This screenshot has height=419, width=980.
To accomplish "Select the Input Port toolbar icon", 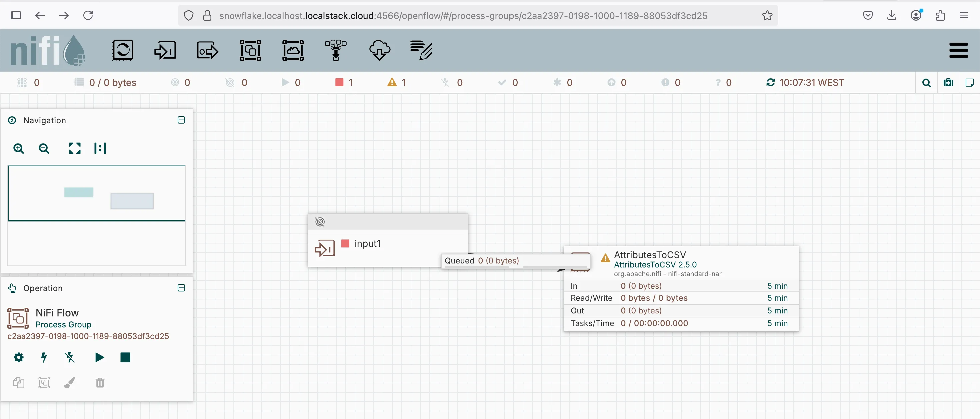I will [x=165, y=50].
